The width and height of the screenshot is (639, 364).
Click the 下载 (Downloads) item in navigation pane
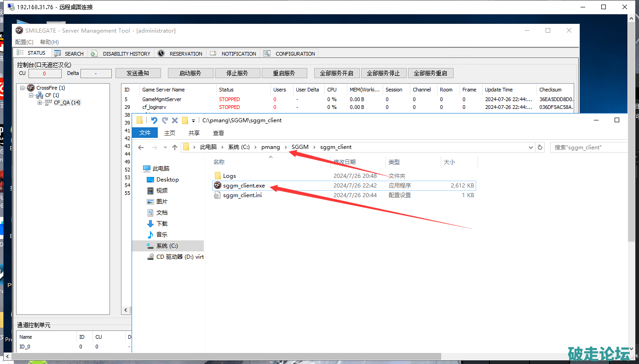(162, 224)
